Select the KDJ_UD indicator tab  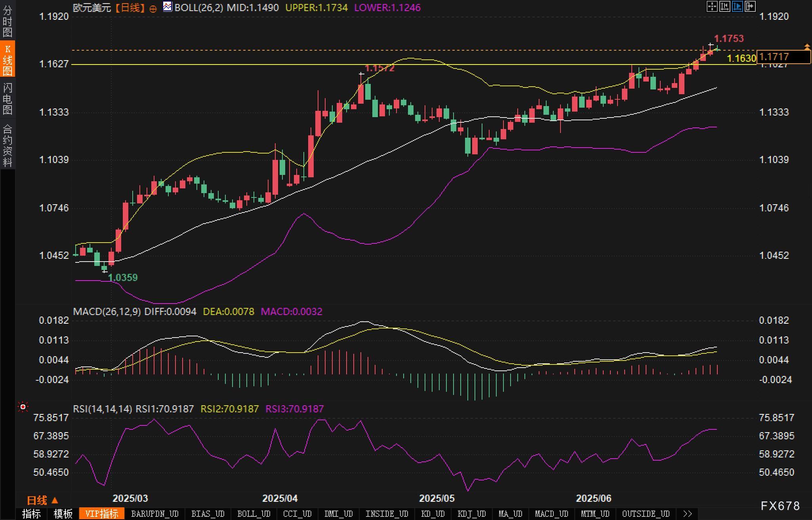pyautogui.click(x=471, y=514)
